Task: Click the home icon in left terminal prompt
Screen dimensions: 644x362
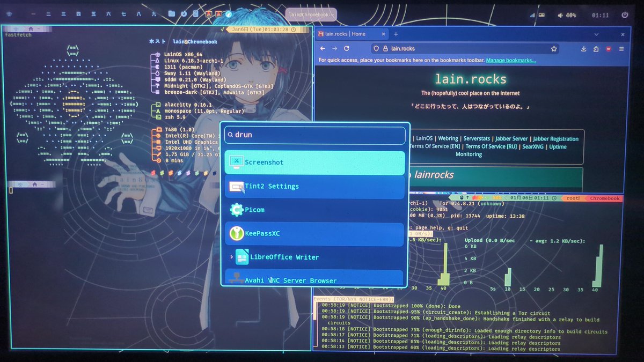Action: [32, 28]
